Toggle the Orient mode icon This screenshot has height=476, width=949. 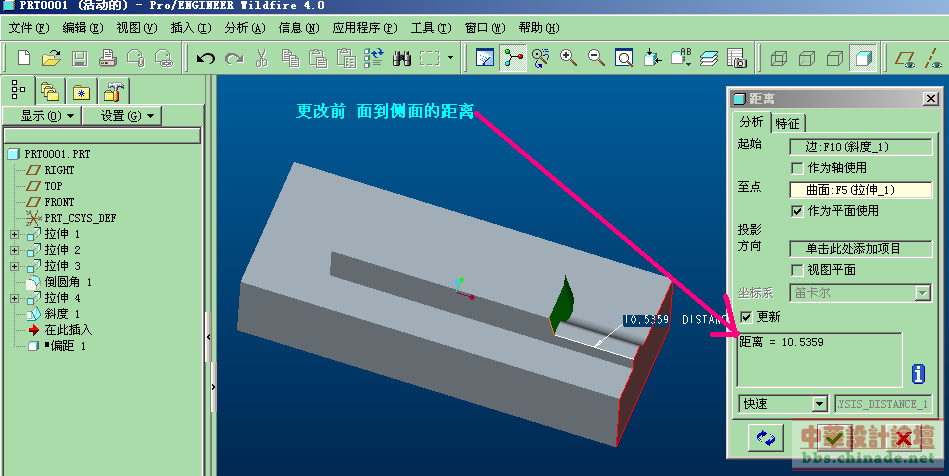tap(540, 58)
